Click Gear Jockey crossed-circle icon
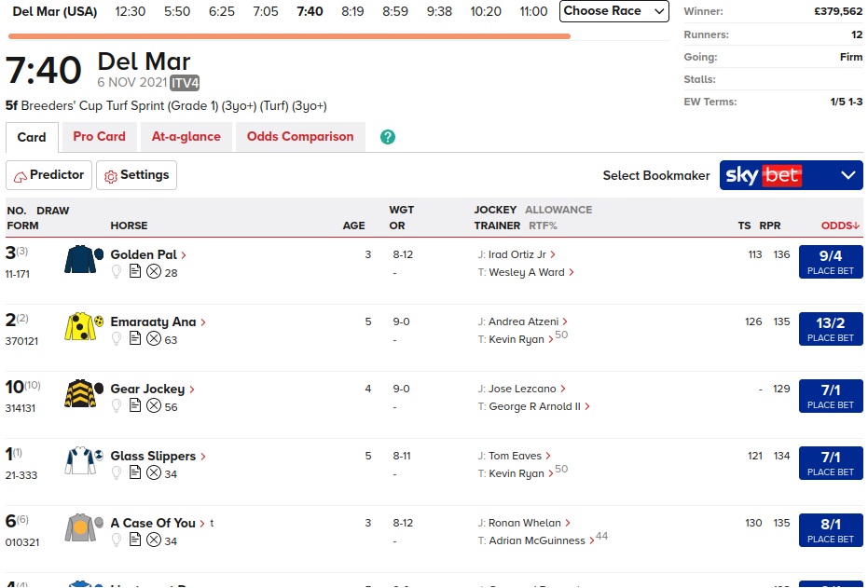This screenshot has height=588, width=868. click(x=154, y=405)
